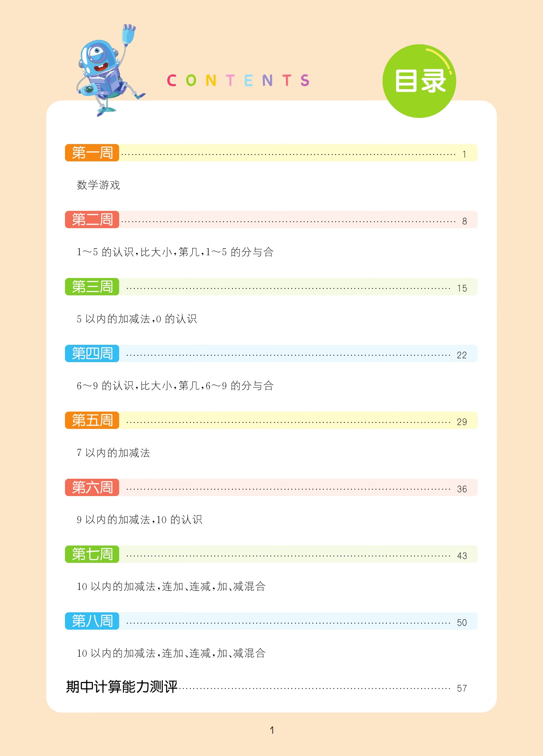Click the 5 以内的加减法,0 的认识 topic
The image size is (543, 756).
(x=137, y=319)
